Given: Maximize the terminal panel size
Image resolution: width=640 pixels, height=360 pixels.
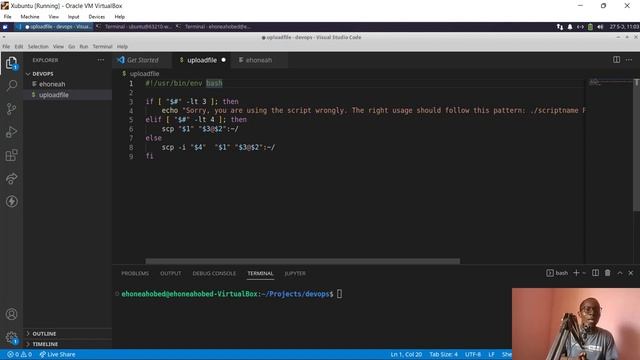Looking at the screenshot, I should [x=620, y=273].
